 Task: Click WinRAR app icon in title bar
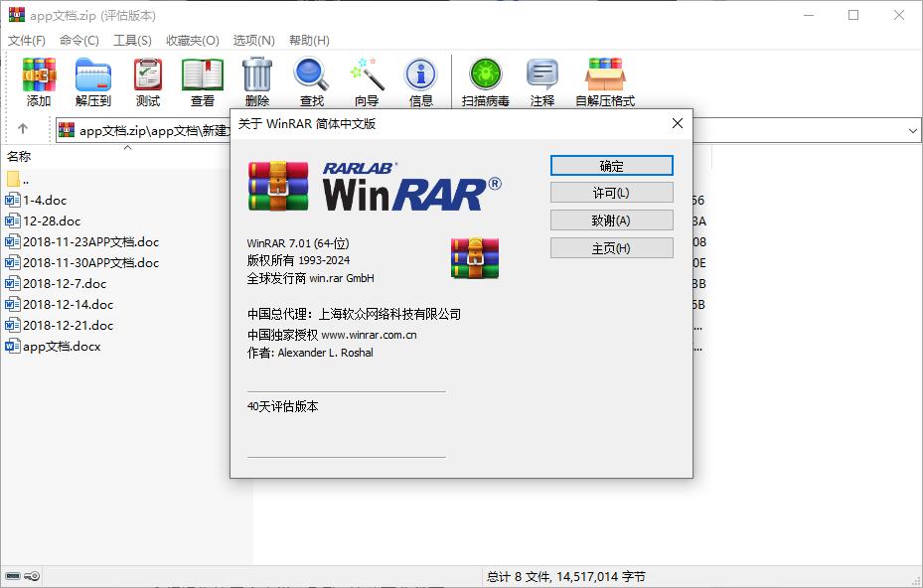[x=17, y=15]
